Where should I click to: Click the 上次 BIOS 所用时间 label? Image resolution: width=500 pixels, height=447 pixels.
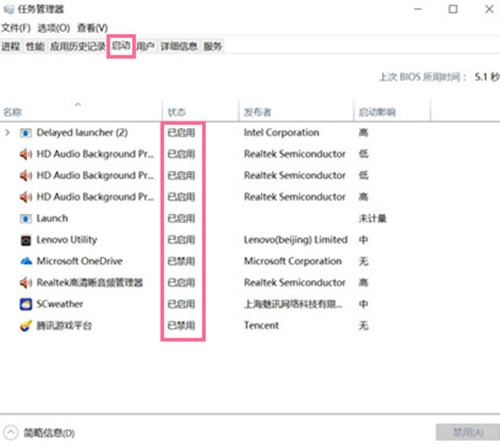[x=423, y=77]
